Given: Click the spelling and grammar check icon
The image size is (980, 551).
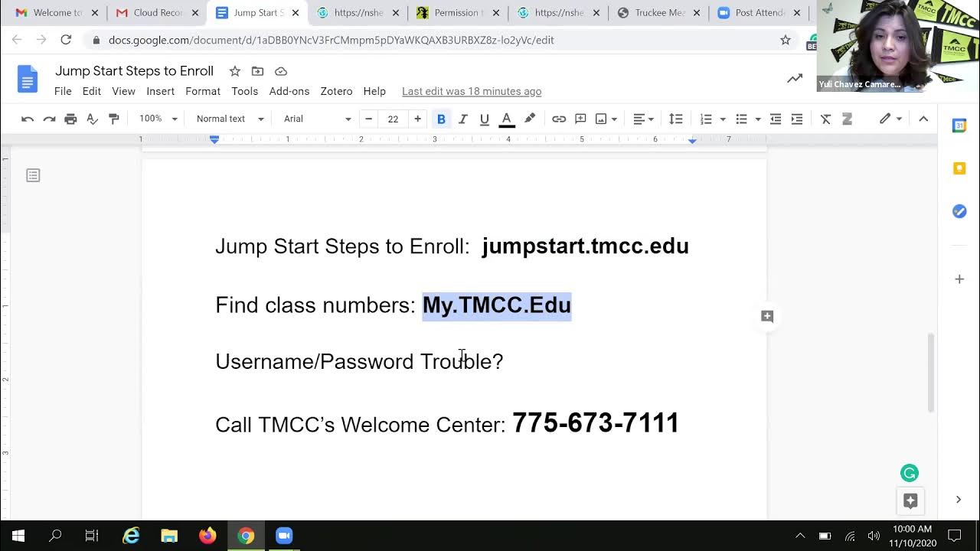Looking at the screenshot, I should [92, 119].
